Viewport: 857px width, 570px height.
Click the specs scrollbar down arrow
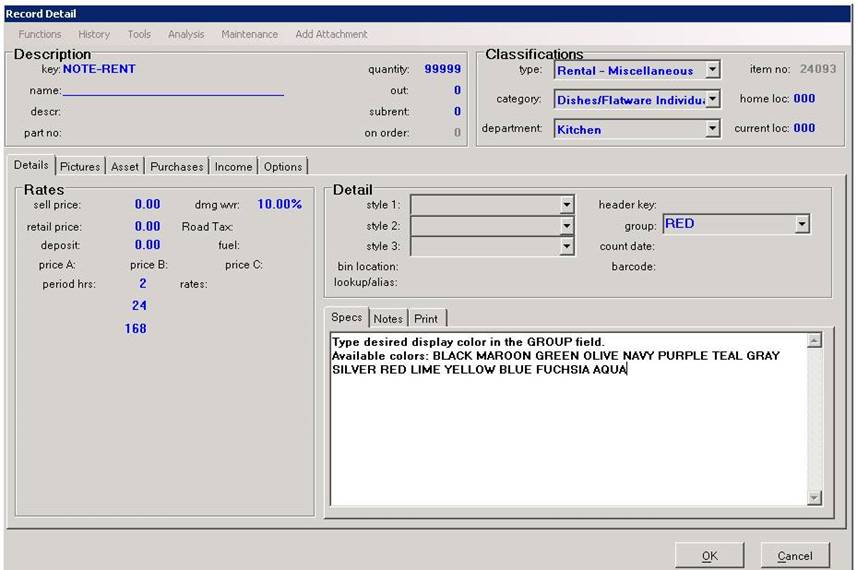tap(814, 497)
